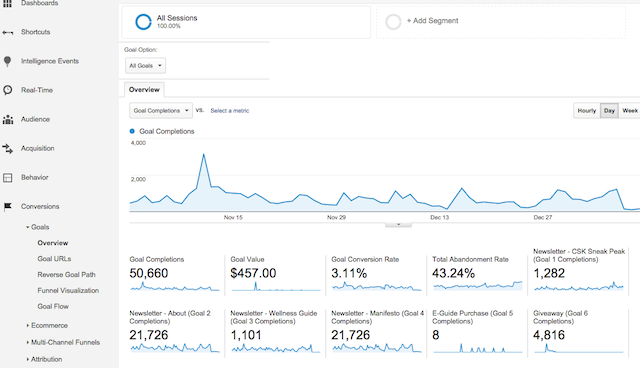Open Funnel Visualization report
The height and width of the screenshot is (368, 640).
(x=68, y=290)
